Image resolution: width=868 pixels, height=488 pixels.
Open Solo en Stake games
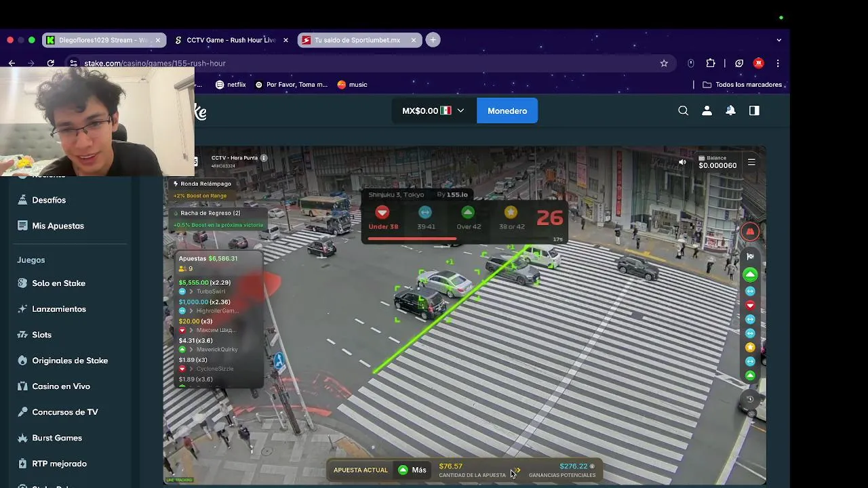58,283
